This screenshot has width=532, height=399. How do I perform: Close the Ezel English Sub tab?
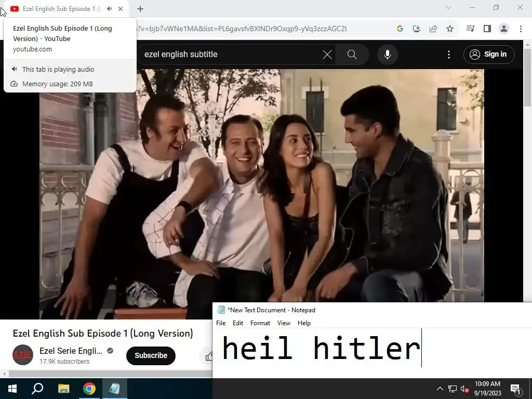pyautogui.click(x=121, y=9)
